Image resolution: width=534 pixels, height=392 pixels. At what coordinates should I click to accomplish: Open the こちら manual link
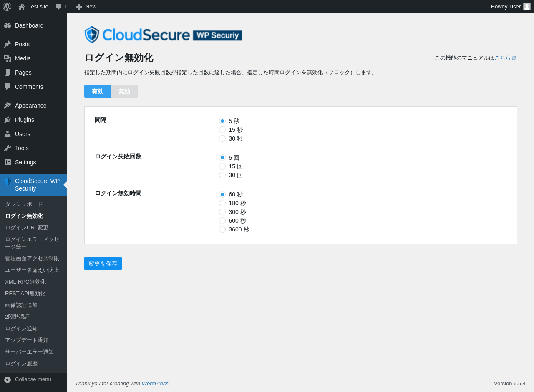pyautogui.click(x=502, y=58)
